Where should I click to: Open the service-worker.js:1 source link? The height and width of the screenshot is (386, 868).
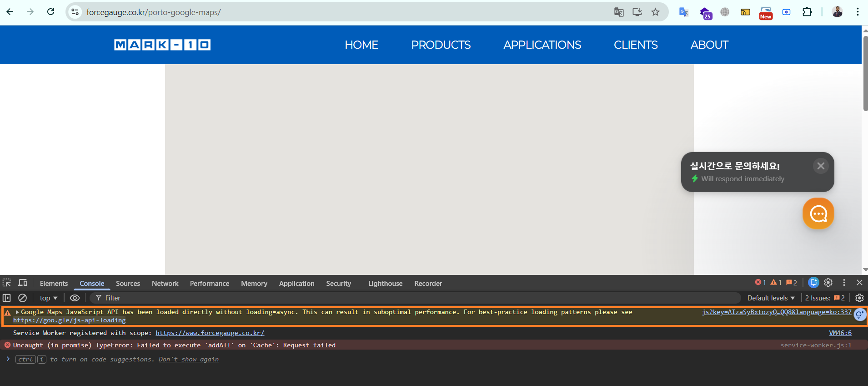click(x=816, y=345)
